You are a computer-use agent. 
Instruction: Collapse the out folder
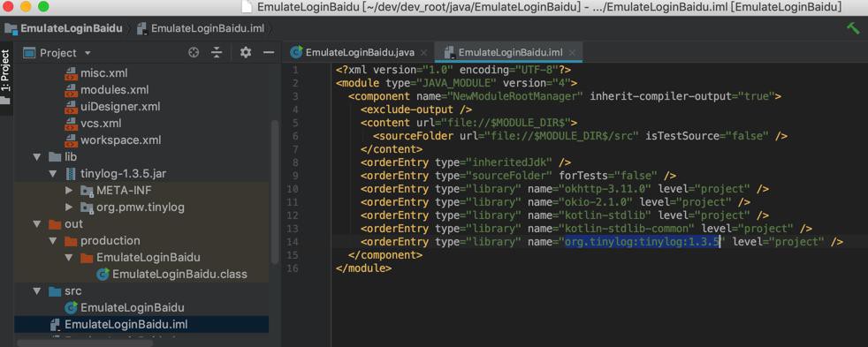pyautogui.click(x=37, y=223)
